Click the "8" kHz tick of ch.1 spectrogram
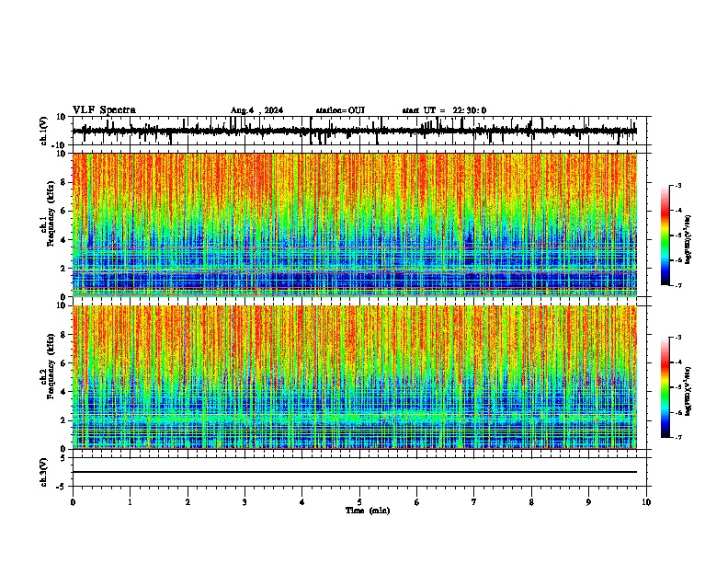The width and height of the screenshot is (728, 563). pos(63,182)
